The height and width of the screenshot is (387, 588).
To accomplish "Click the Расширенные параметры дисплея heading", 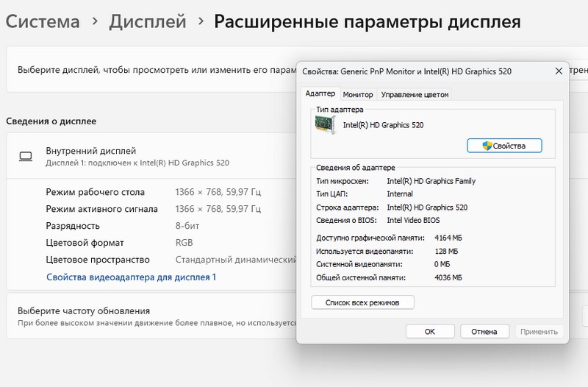I will coord(367,21).
